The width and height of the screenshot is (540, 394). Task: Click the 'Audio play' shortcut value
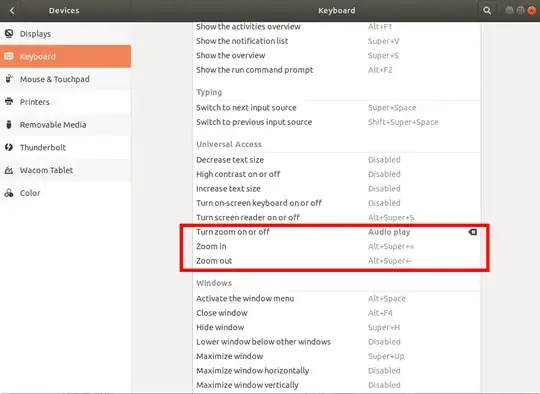[x=389, y=232]
